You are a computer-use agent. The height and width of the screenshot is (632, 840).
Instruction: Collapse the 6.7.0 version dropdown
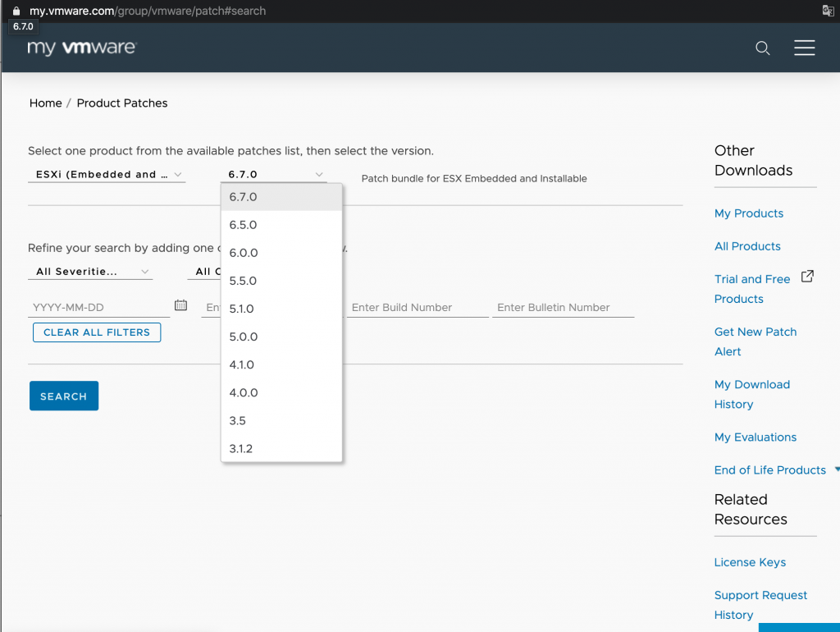point(274,174)
